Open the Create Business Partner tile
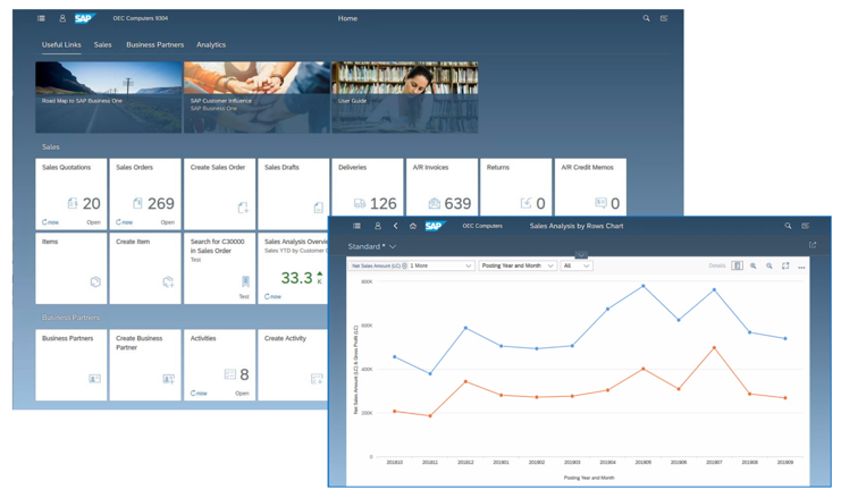Image resolution: width=841 pixels, height=498 pixels. coord(145,365)
